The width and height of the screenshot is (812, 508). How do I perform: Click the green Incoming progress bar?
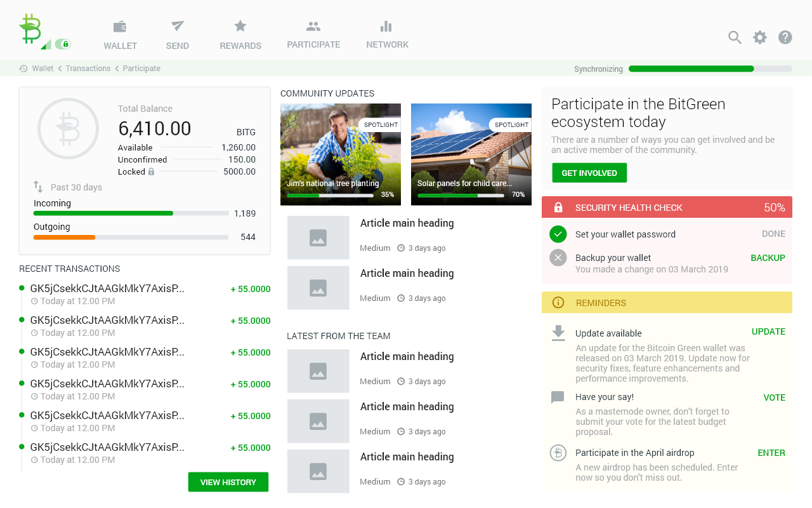pos(131,213)
